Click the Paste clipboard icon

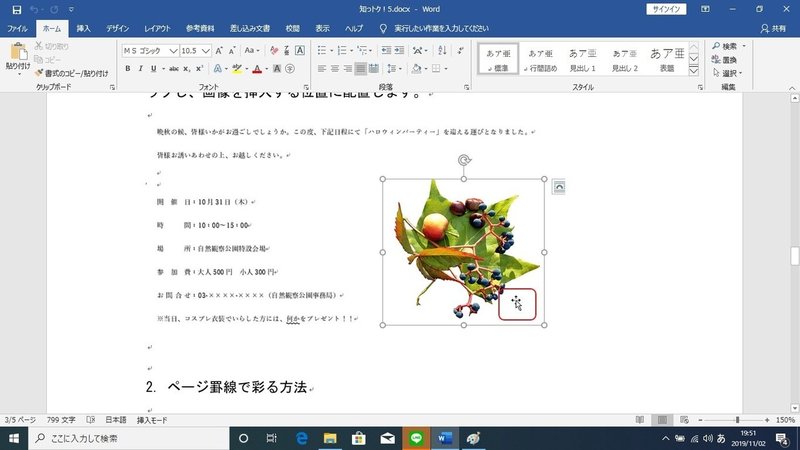point(18,52)
